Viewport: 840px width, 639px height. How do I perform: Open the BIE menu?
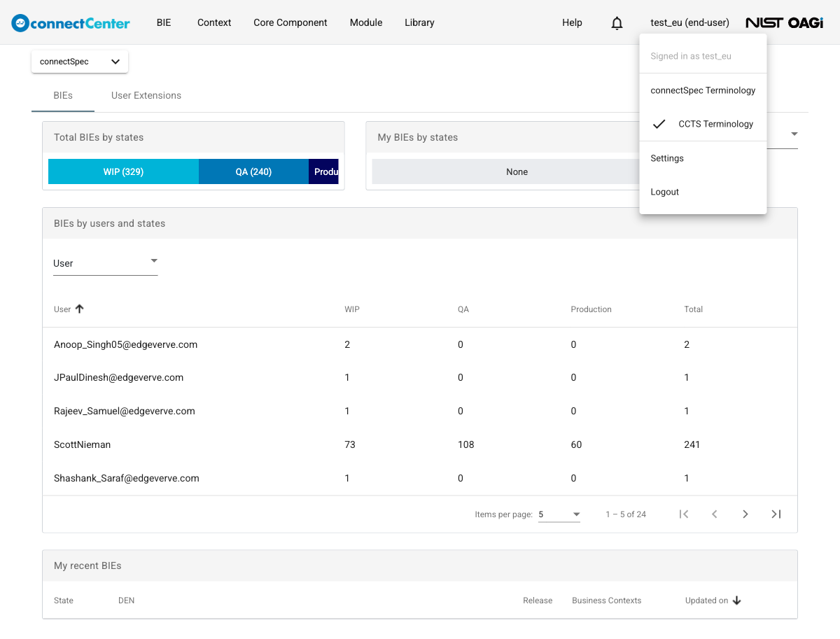pyautogui.click(x=164, y=22)
